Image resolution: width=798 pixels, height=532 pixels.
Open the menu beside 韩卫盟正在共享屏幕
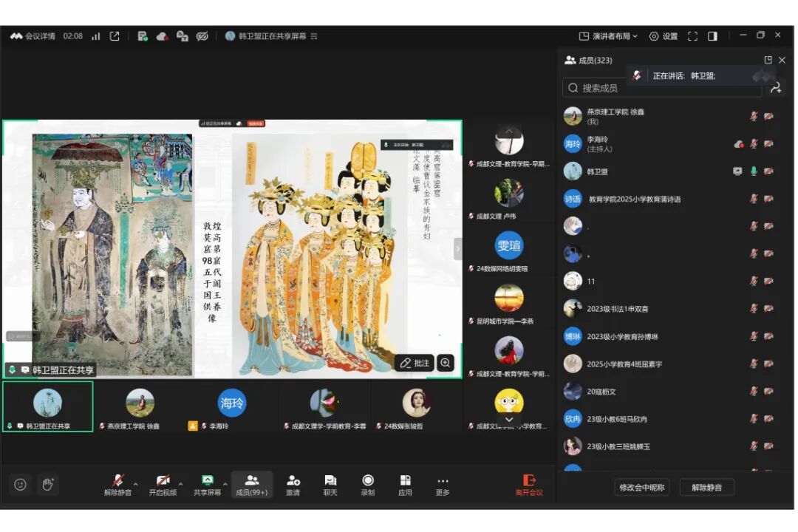click(314, 36)
